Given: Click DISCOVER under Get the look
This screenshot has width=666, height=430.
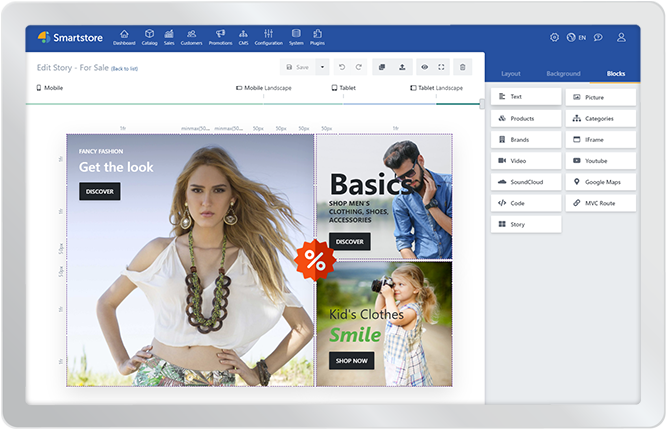Looking at the screenshot, I should [x=100, y=192].
